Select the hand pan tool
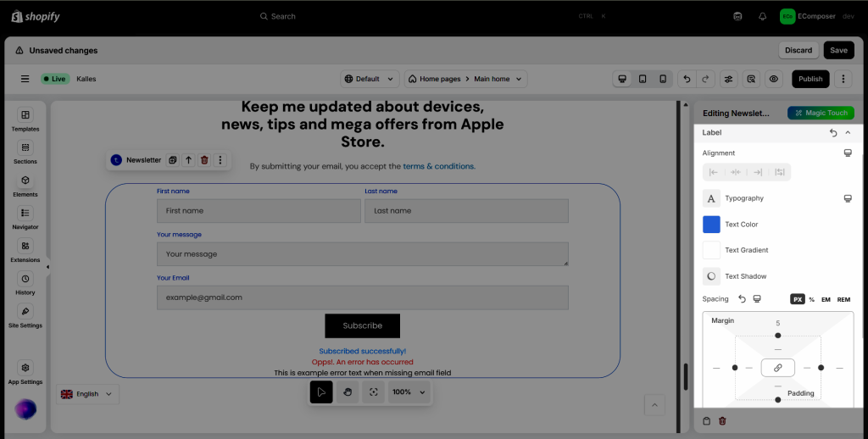The height and width of the screenshot is (439, 868). tap(347, 392)
